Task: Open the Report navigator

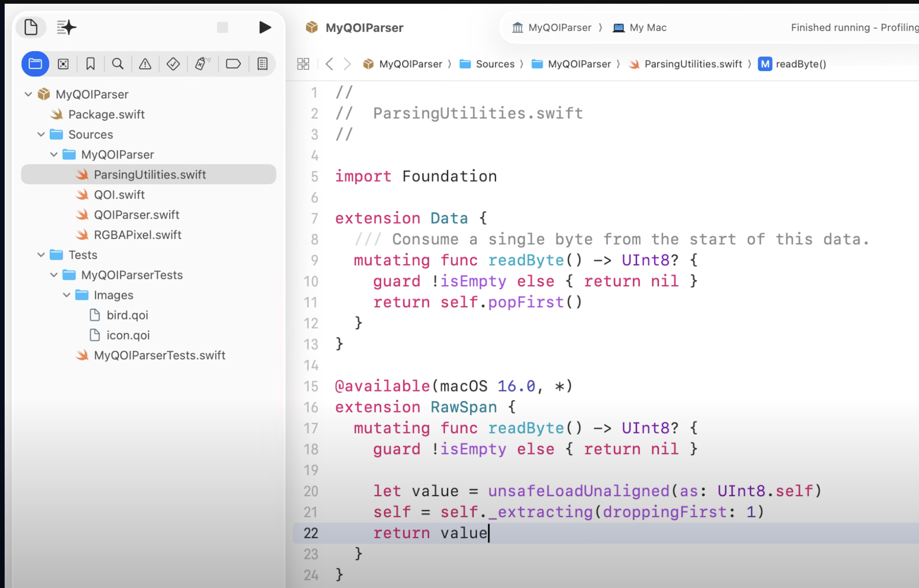Action: (x=262, y=64)
